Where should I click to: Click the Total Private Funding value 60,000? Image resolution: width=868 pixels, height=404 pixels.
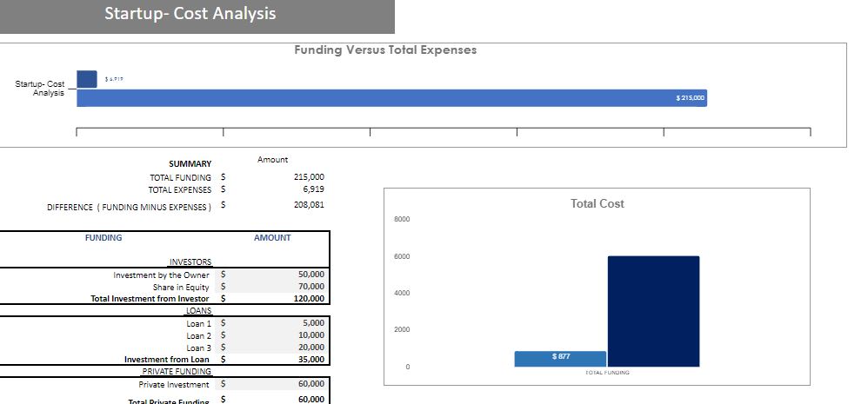tap(311, 400)
